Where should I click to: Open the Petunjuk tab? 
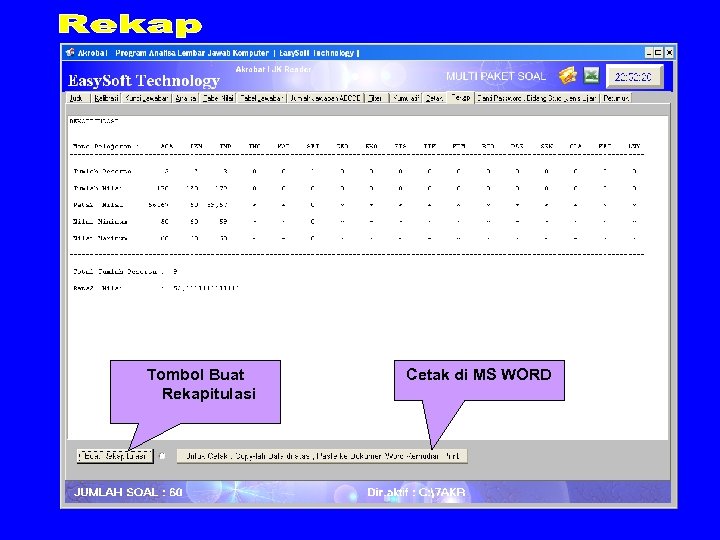pos(616,98)
